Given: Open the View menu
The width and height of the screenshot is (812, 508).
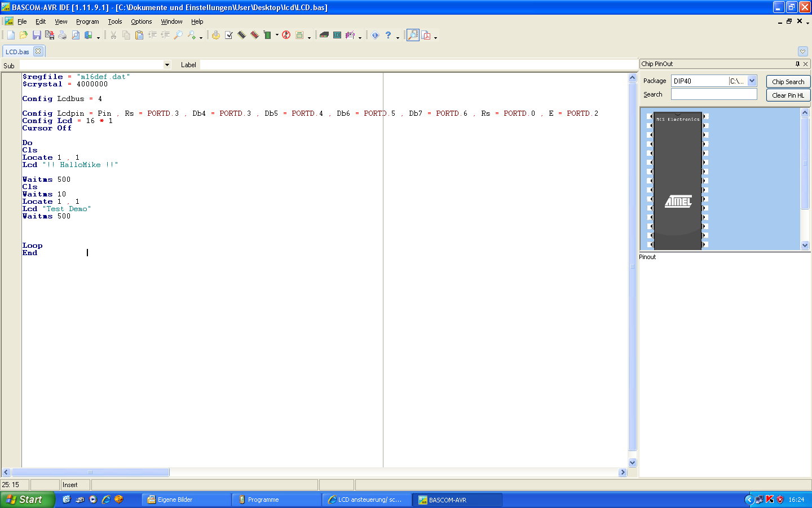Looking at the screenshot, I should (x=61, y=21).
